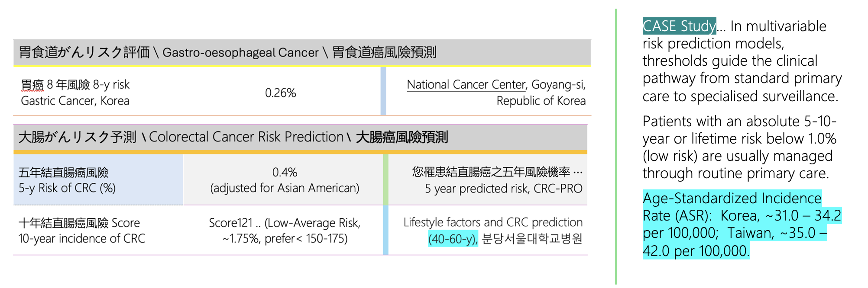Click the Gastric Cancer, Korea row label
This screenshot has height=288, width=868.
[75, 101]
